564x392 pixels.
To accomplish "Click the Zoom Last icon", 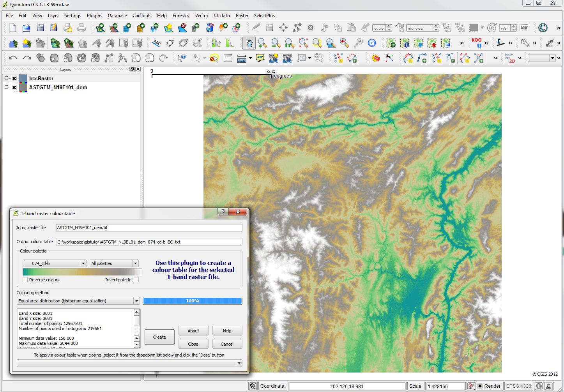I will point(344,43).
